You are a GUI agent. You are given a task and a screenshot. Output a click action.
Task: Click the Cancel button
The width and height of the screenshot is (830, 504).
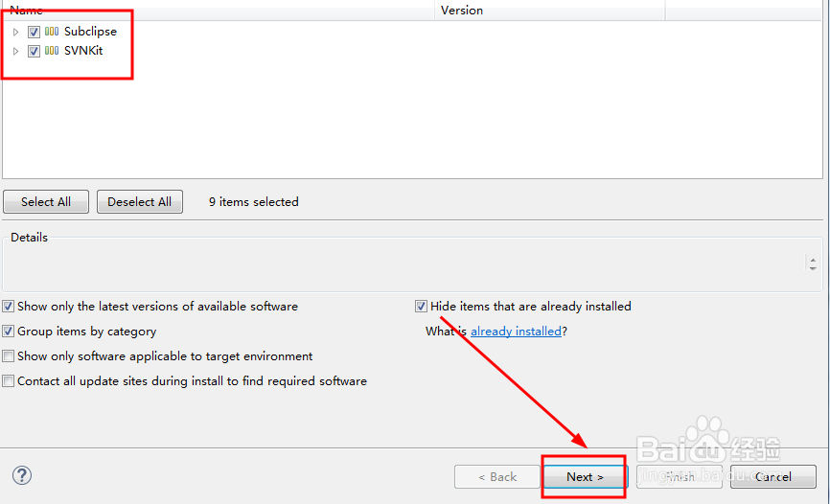tap(773, 477)
